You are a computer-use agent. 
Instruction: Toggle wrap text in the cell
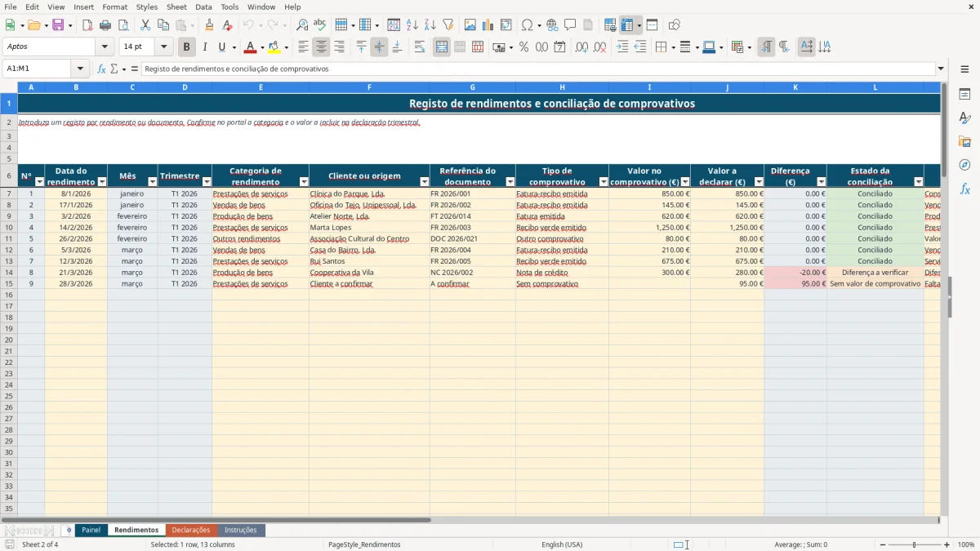point(420,47)
